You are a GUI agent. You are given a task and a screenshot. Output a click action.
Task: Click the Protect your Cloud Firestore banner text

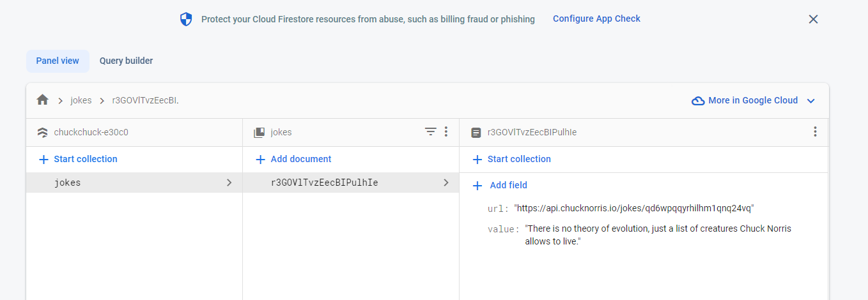368,19
